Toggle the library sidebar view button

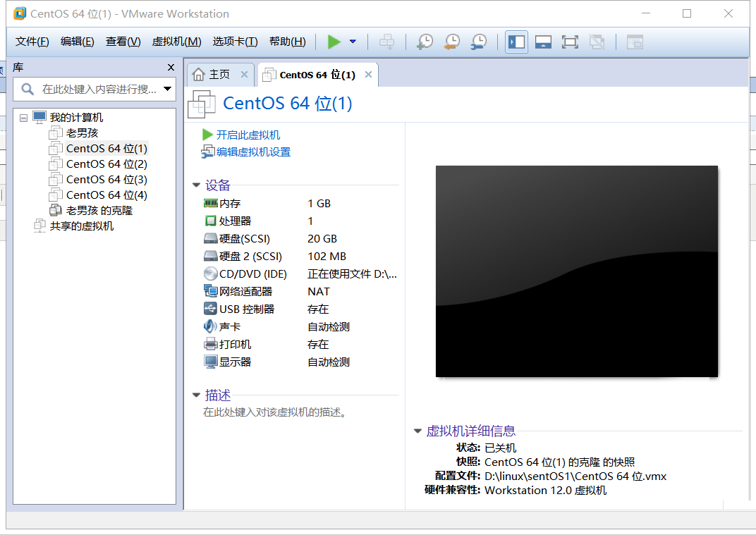pos(516,42)
